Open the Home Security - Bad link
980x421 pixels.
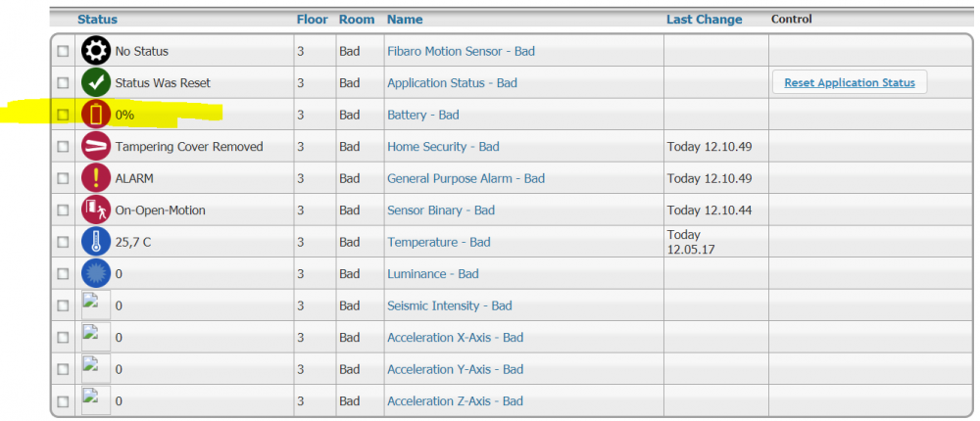(x=443, y=147)
